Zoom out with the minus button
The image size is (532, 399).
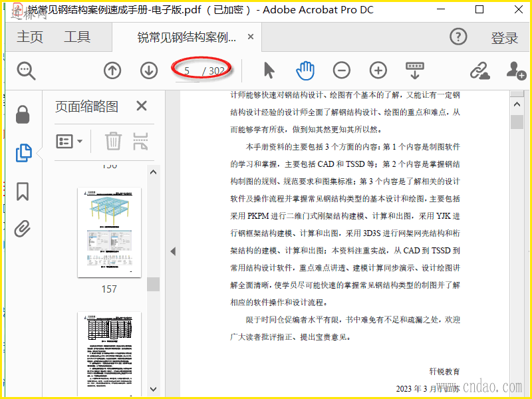click(x=342, y=70)
